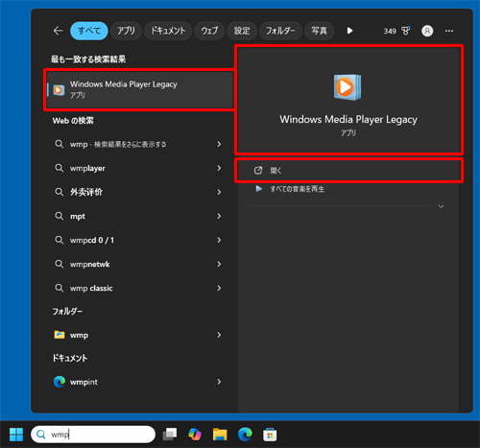Switch to the 設定 filter tab

(x=242, y=31)
